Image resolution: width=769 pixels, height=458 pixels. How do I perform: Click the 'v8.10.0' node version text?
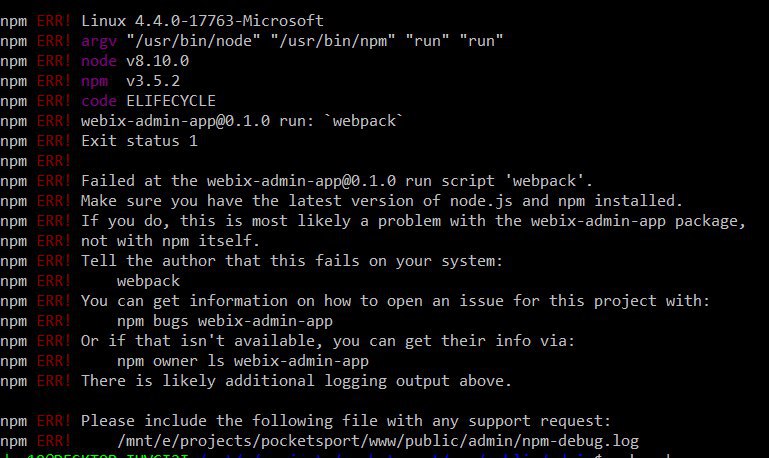pyautogui.click(x=157, y=61)
